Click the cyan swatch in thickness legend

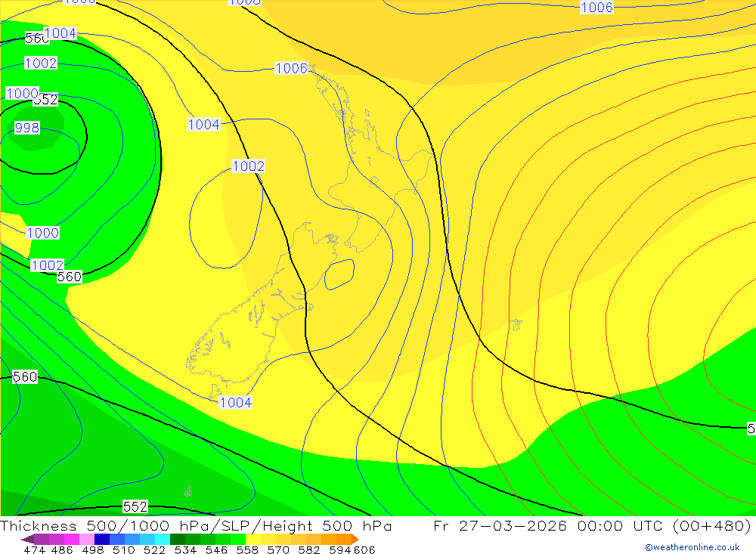click(x=163, y=539)
